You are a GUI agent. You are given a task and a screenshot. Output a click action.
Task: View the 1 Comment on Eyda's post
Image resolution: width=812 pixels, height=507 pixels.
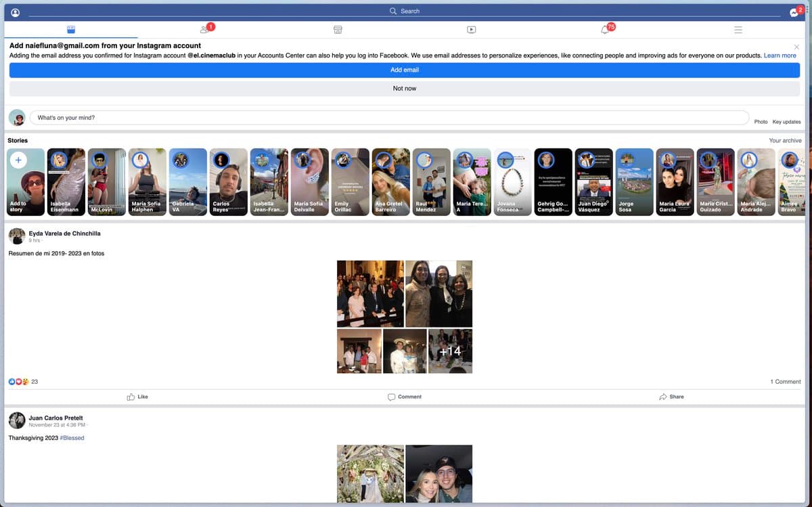[x=785, y=381]
